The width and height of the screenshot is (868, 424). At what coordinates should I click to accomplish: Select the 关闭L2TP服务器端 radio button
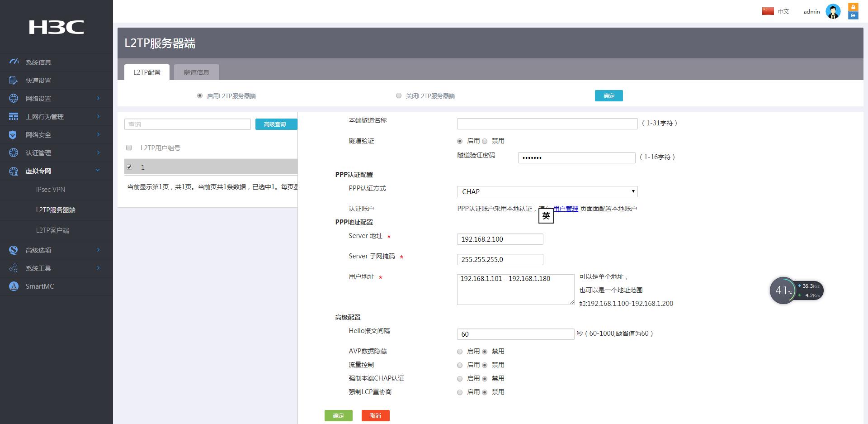[398, 95]
